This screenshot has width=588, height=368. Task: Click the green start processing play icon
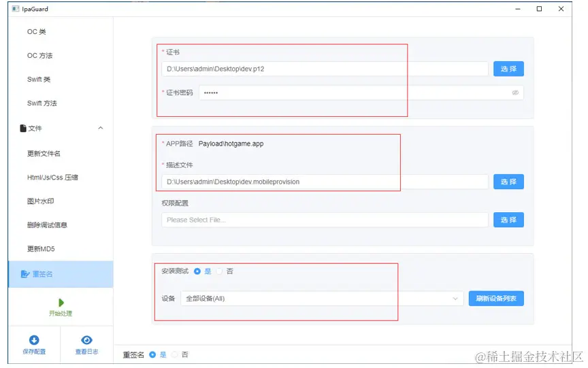point(61,303)
